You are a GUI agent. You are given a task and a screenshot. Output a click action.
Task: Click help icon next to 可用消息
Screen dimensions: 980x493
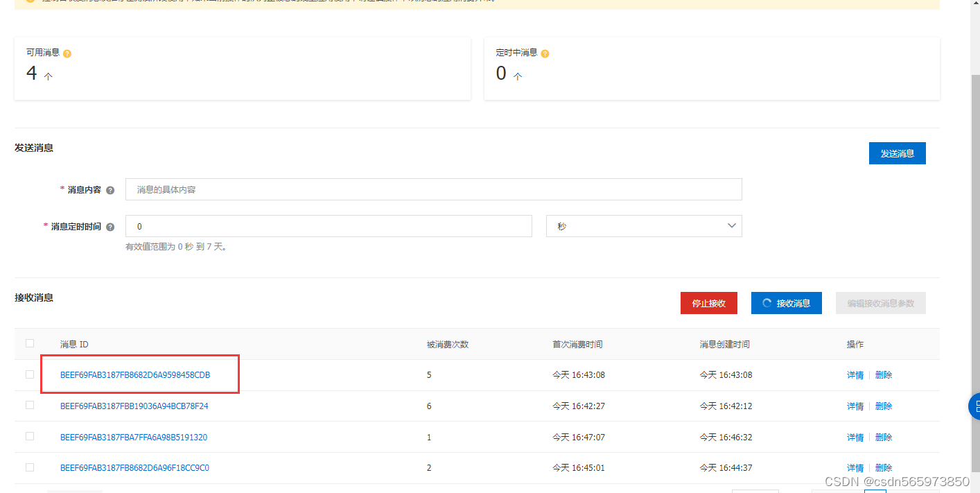tap(67, 53)
